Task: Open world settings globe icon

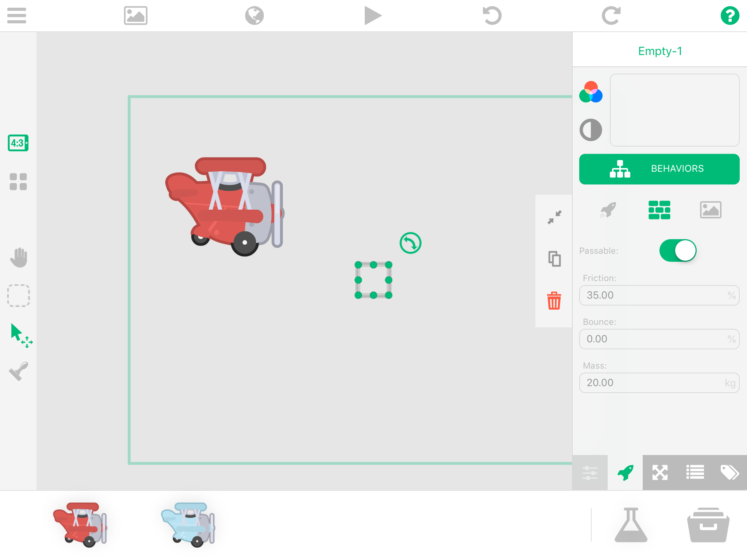Action: click(254, 16)
